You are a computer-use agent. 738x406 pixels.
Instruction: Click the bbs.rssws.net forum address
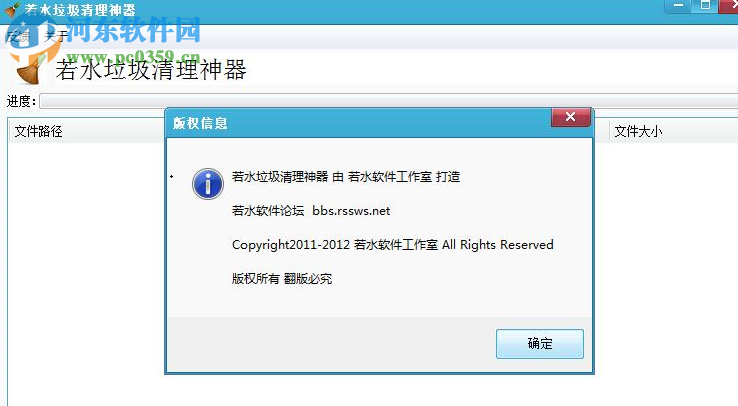pos(351,211)
